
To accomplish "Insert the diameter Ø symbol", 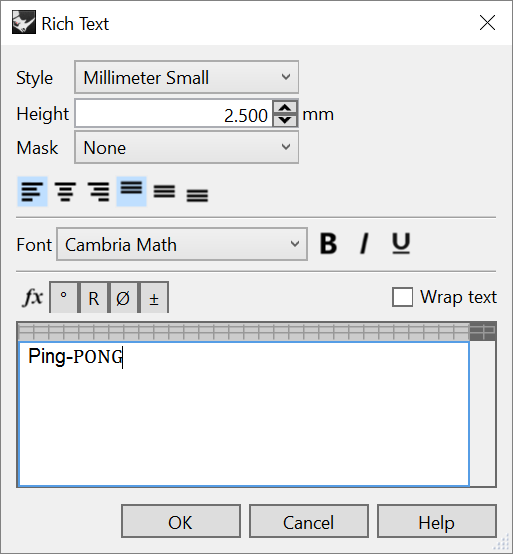I will click(123, 297).
